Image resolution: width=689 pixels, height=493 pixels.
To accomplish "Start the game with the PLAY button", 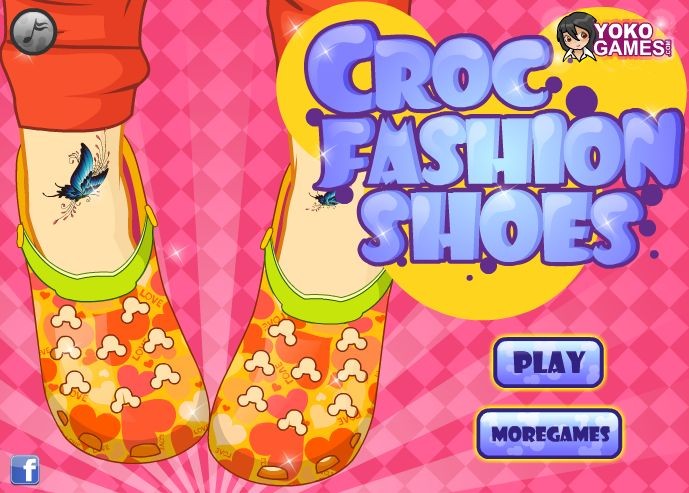I will (x=548, y=362).
